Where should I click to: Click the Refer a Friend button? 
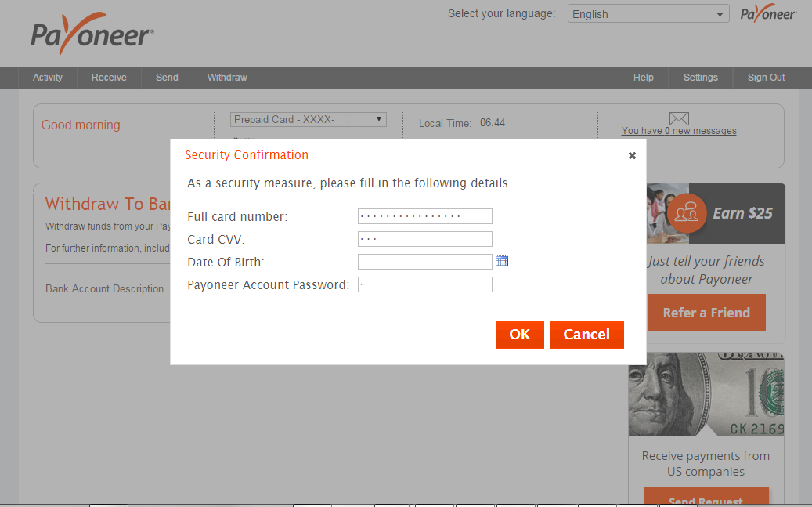pyautogui.click(x=706, y=312)
